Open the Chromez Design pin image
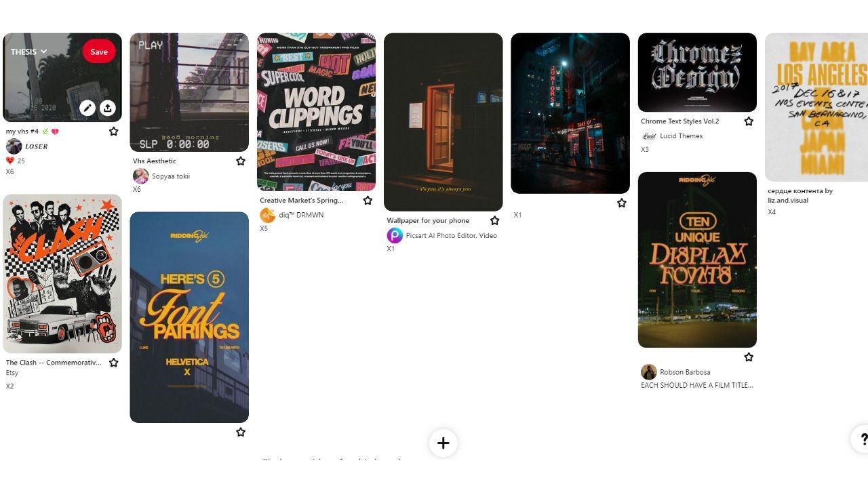This screenshot has height=488, width=868. 697,73
